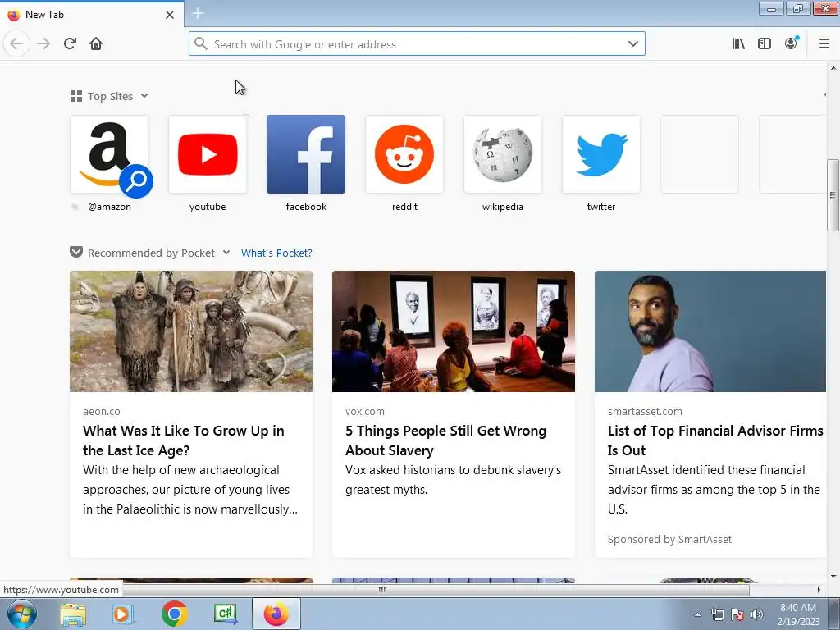Open the Amazon search shortcut tile

point(109,154)
